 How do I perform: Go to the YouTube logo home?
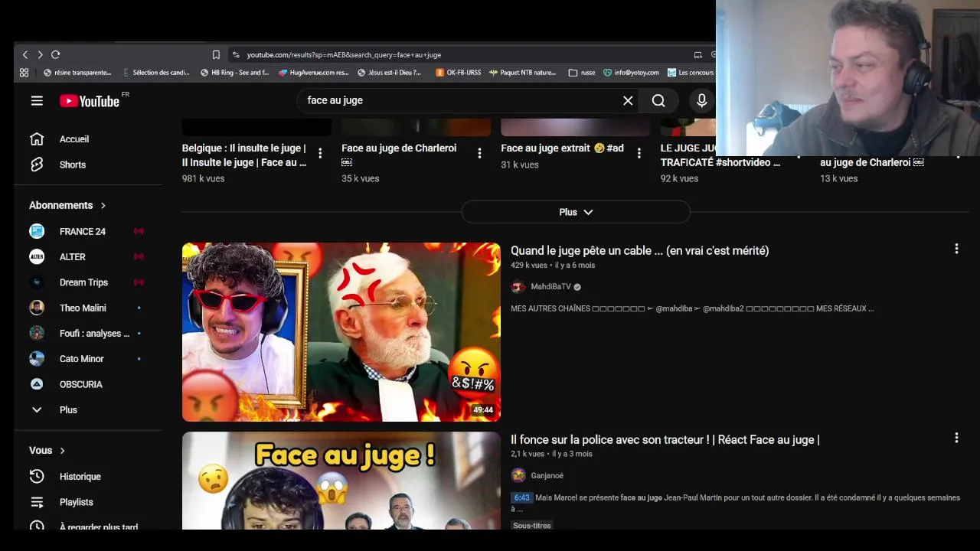pos(90,101)
